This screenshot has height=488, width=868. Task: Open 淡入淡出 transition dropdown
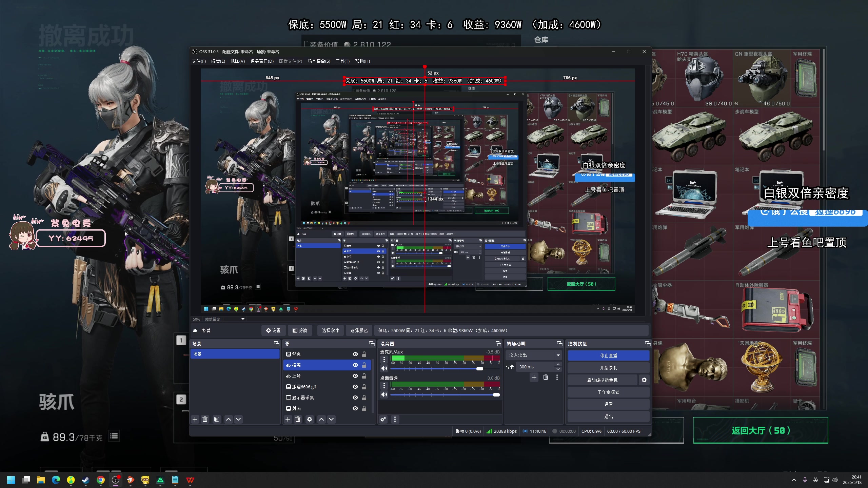click(x=534, y=355)
